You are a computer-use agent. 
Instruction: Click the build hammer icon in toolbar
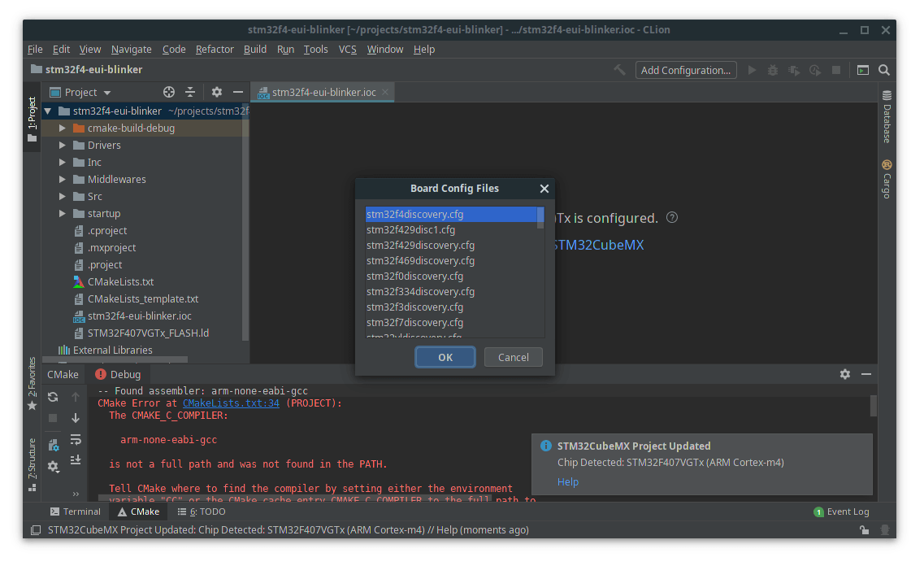coord(619,70)
